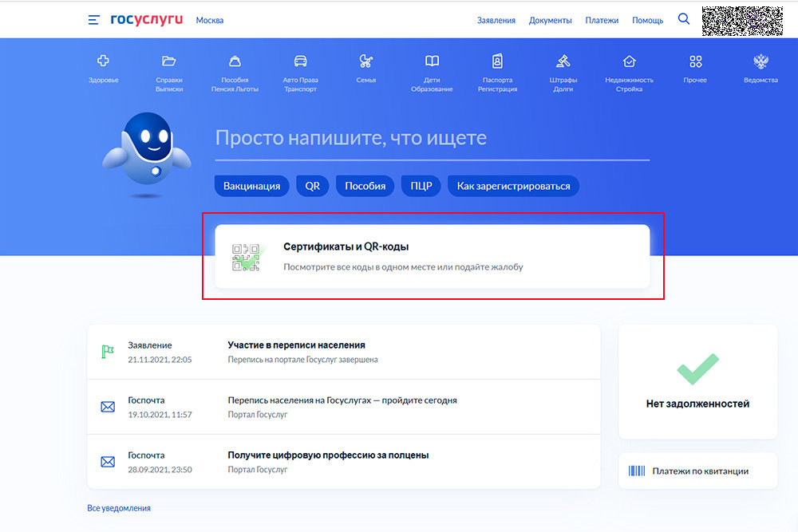Select the Штрафы Долги gavel icon

[563, 61]
